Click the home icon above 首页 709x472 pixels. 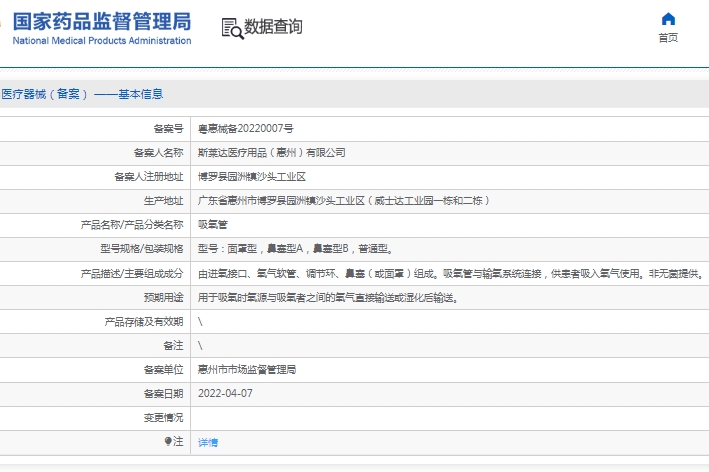click(668, 19)
